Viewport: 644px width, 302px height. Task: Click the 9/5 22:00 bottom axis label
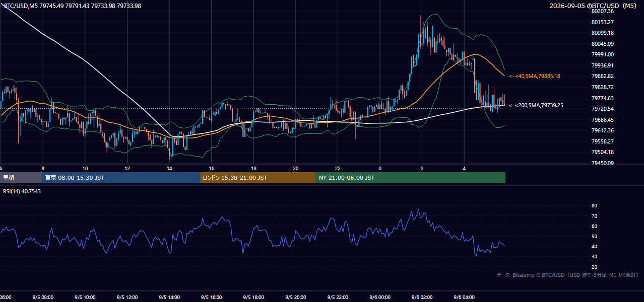click(338, 297)
